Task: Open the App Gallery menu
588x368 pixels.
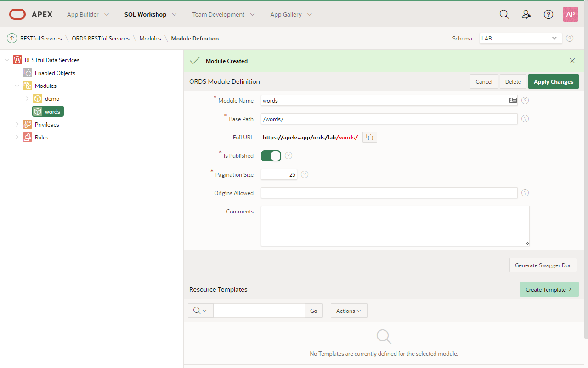Action: [x=291, y=14]
